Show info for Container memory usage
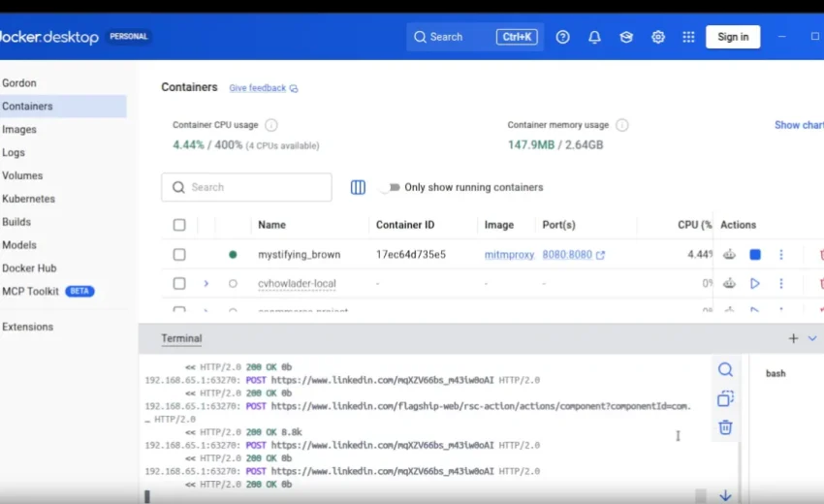 [x=621, y=125]
